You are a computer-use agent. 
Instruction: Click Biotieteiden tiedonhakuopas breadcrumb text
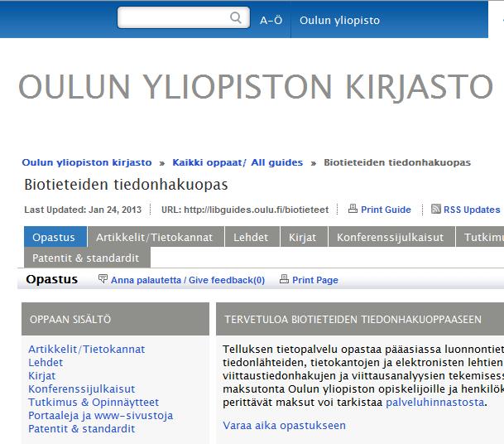tap(397, 162)
